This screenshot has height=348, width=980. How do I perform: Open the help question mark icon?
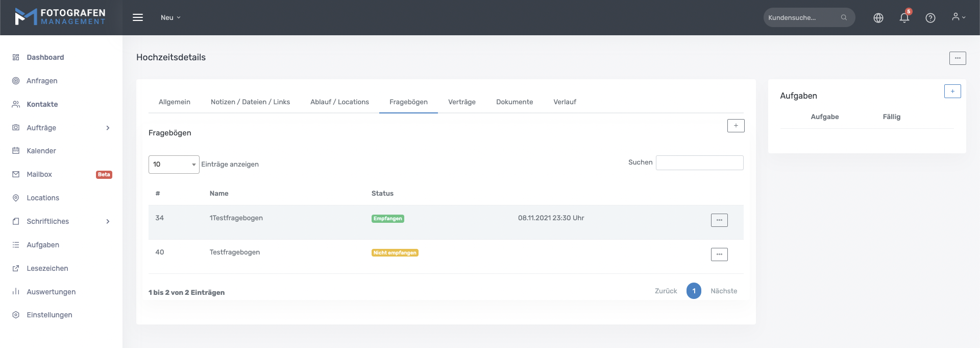point(930,18)
